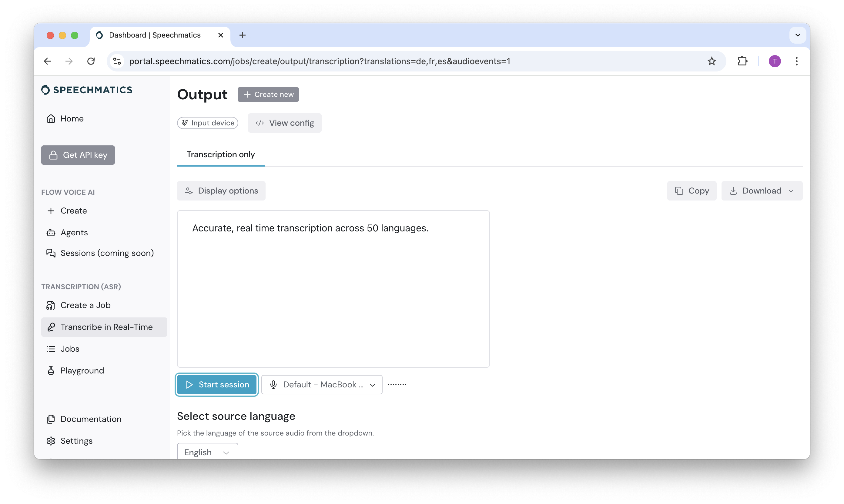Toggle the Input device selector

(207, 123)
